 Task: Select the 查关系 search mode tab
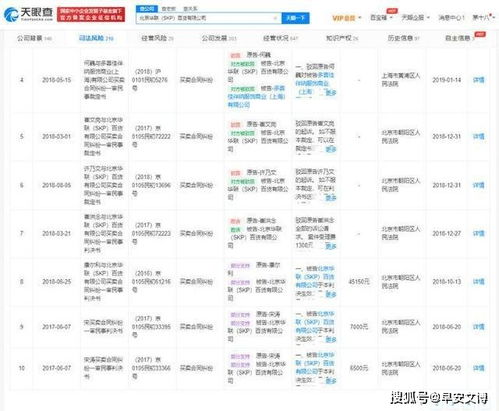click(190, 9)
